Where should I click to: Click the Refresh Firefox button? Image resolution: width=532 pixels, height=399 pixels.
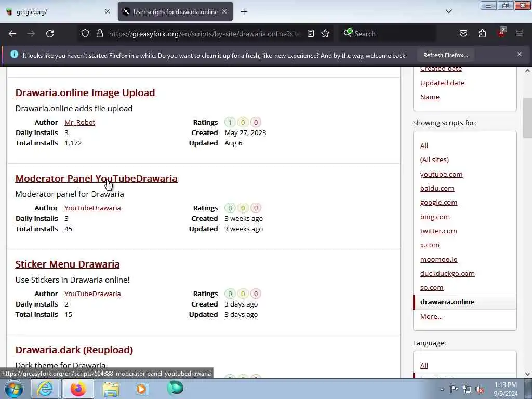pos(445,55)
